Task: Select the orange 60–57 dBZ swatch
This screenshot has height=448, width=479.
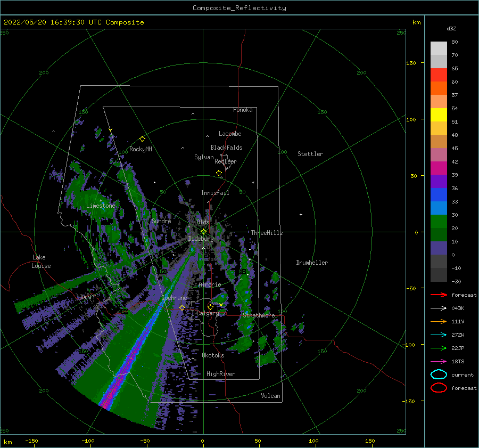Action: click(439, 88)
